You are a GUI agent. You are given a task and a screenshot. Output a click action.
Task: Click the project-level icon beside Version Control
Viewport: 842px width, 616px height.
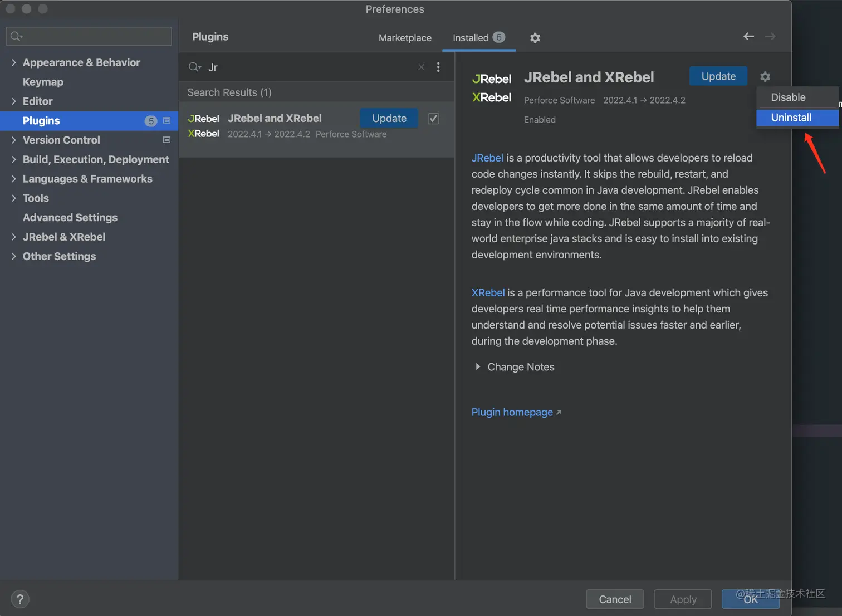click(167, 140)
